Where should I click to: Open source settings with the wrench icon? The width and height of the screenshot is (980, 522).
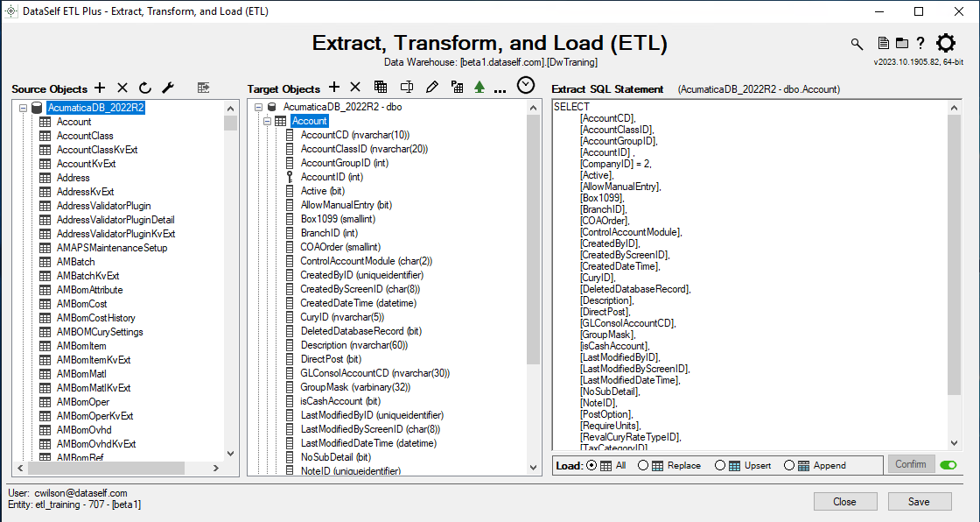click(x=169, y=88)
